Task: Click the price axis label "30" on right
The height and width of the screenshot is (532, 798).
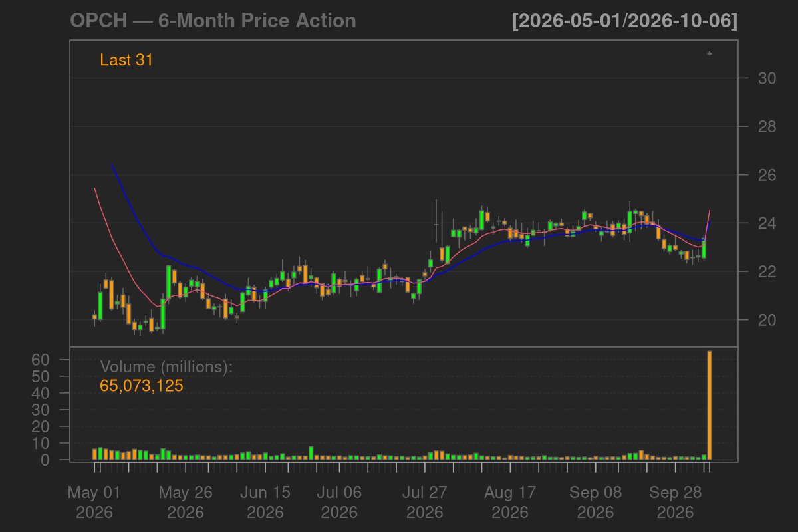Action: (767, 78)
